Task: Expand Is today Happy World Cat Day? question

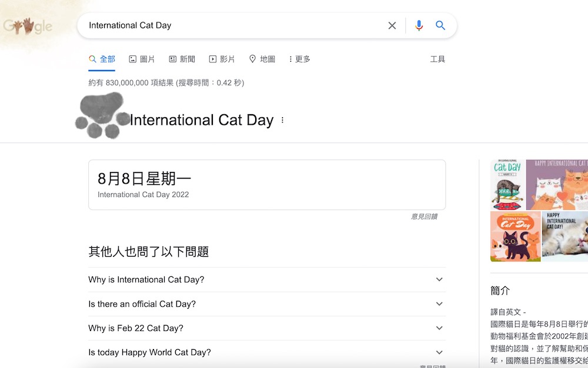Action: 267,352
